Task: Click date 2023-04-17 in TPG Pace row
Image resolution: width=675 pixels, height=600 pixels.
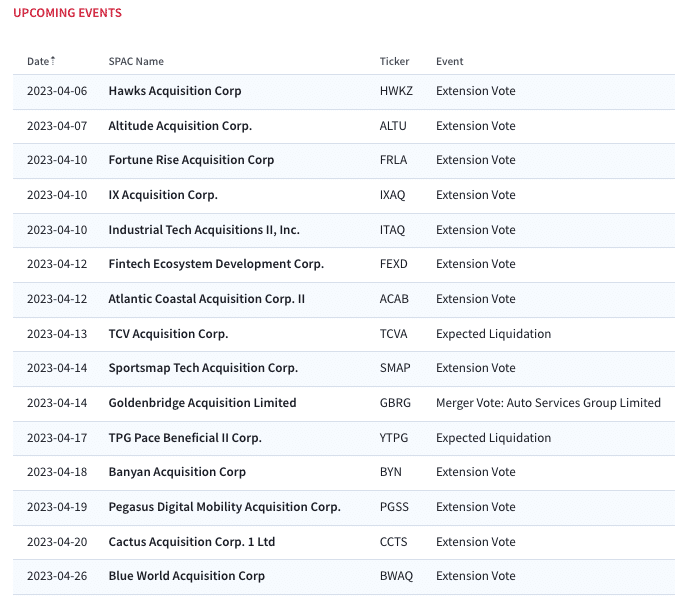Action: 57,438
